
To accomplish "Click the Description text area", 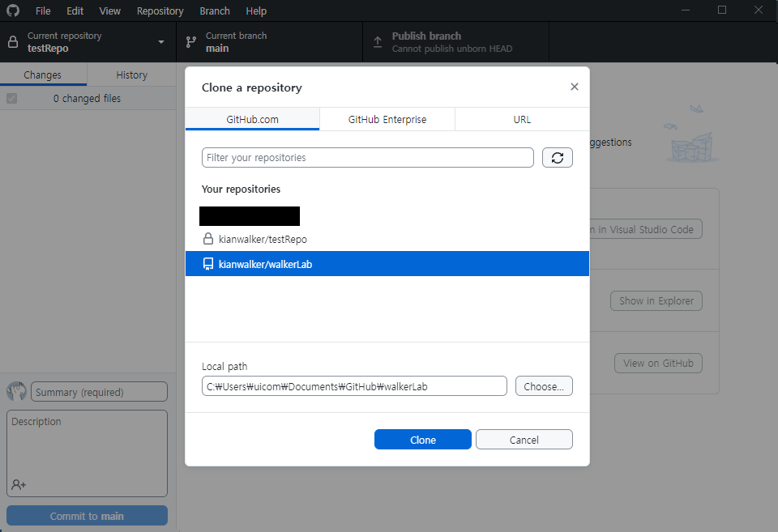I will 87,453.
